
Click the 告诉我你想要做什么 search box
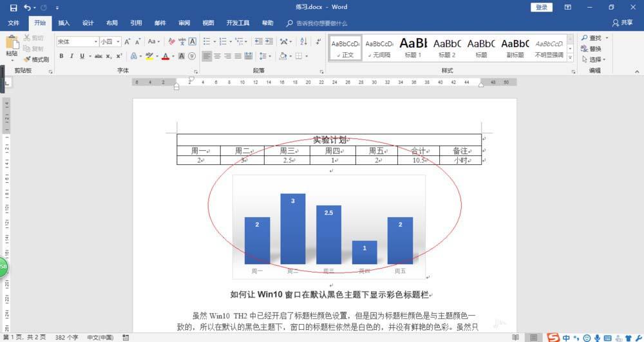321,23
